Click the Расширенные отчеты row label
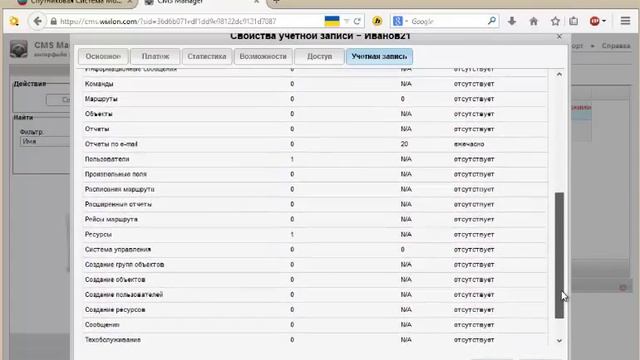 click(118, 204)
